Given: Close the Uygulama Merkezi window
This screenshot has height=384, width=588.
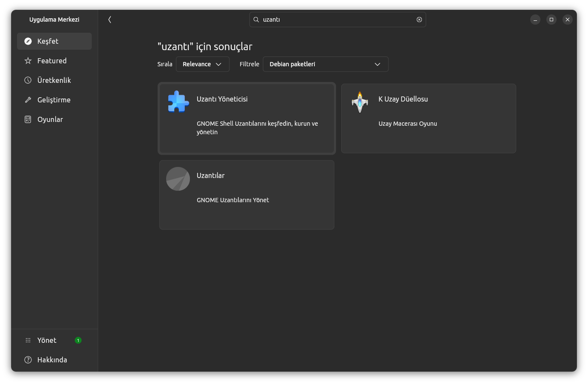Looking at the screenshot, I should coord(568,20).
